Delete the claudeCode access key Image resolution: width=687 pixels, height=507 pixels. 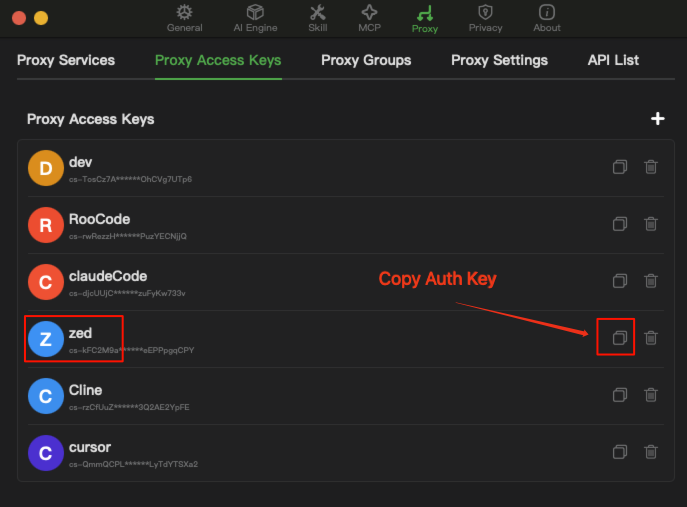[x=651, y=281]
